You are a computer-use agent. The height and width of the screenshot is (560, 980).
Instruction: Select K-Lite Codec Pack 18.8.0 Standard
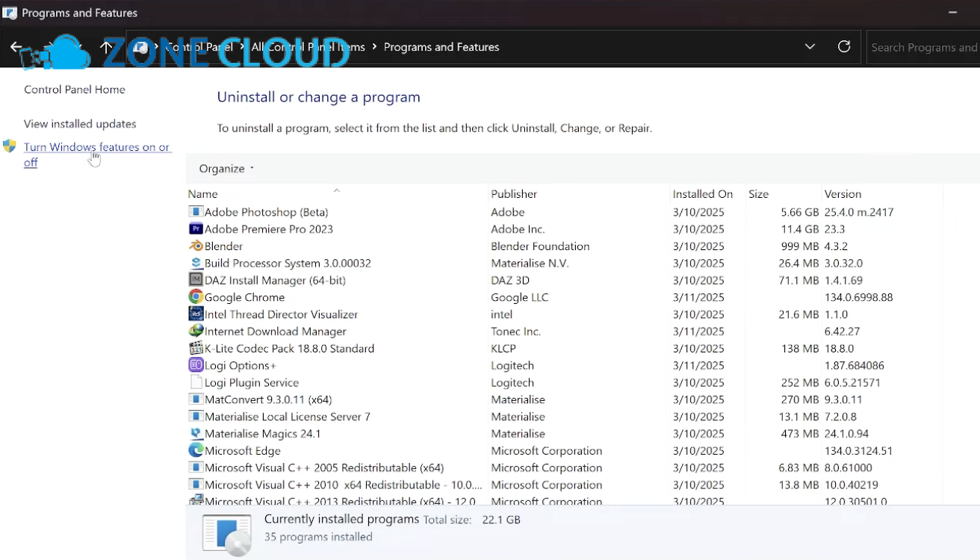click(x=289, y=349)
